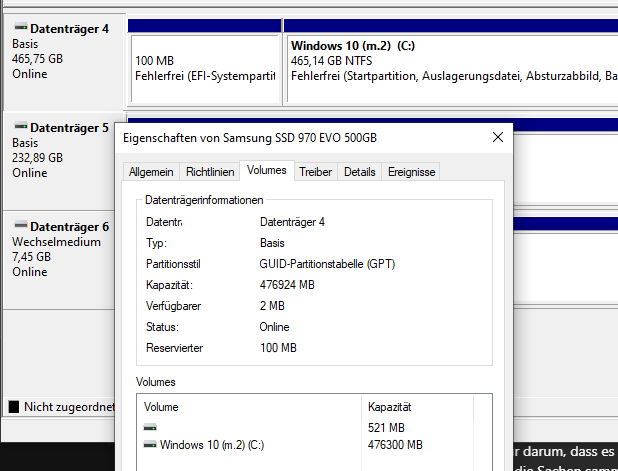The height and width of the screenshot is (471, 618).
Task: Click the 476924 MB capacity value
Action: point(287,285)
